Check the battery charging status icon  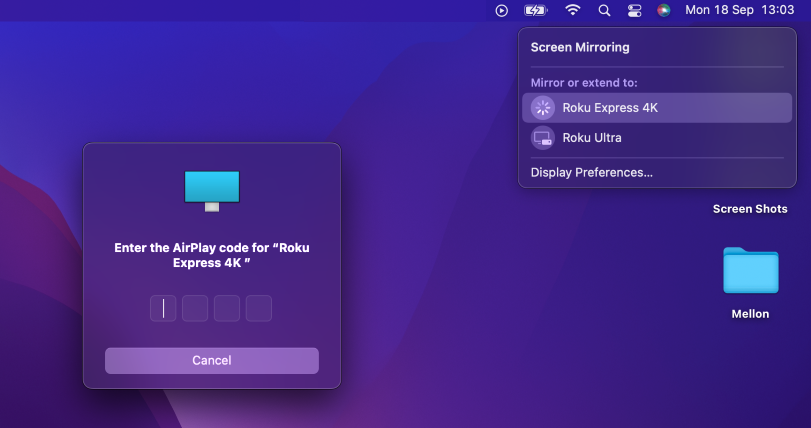pos(535,10)
